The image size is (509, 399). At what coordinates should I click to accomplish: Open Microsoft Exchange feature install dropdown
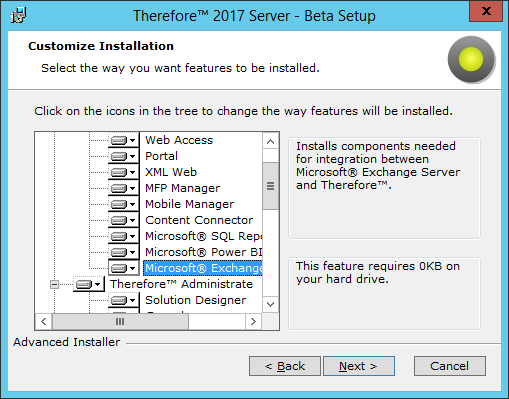123,268
